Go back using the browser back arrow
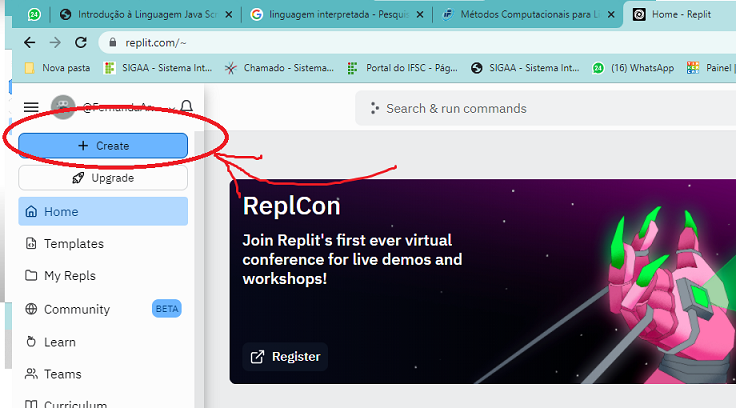This screenshot has height=408, width=736. pyautogui.click(x=29, y=43)
